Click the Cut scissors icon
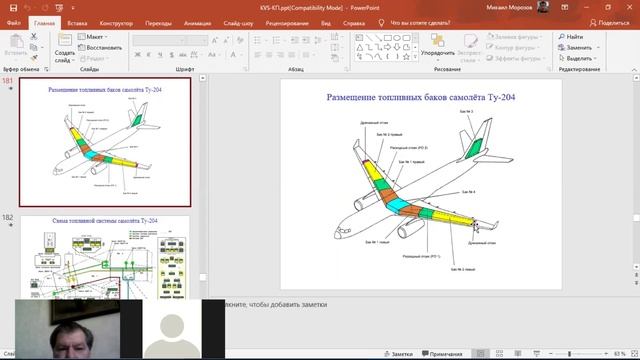Image resolution: width=640 pixels, height=360 pixels. (x=34, y=36)
